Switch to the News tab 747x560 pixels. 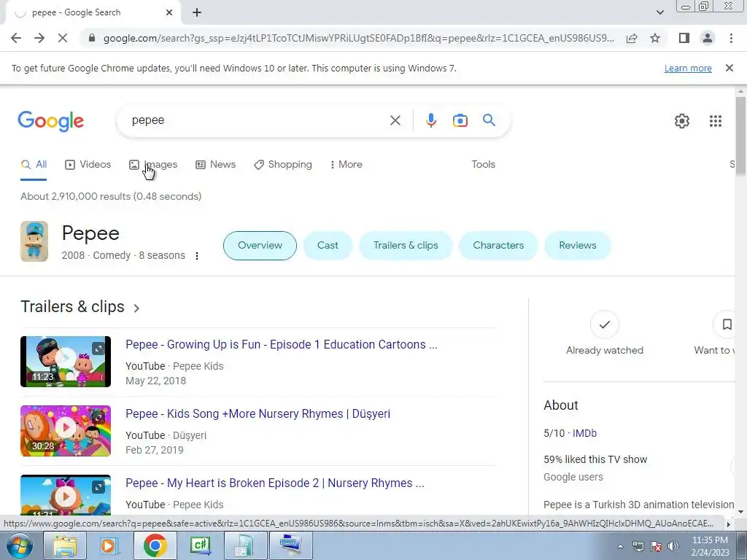[x=215, y=165]
